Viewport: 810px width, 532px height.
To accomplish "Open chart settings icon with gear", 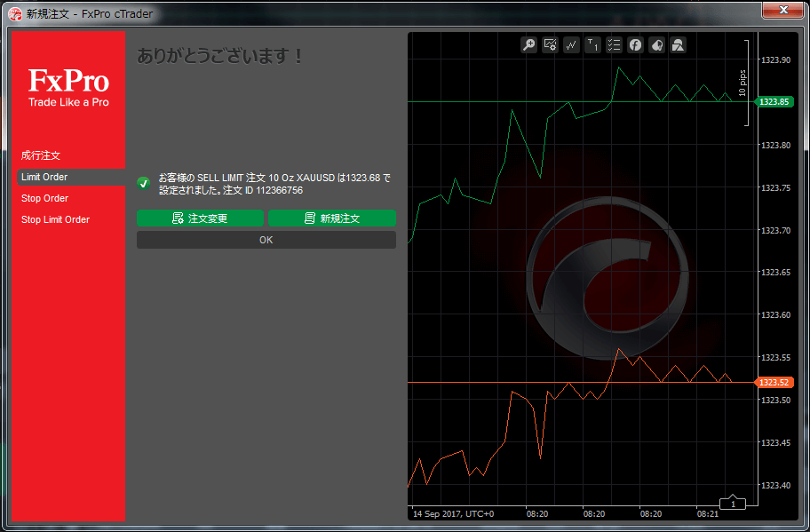I will coord(550,45).
